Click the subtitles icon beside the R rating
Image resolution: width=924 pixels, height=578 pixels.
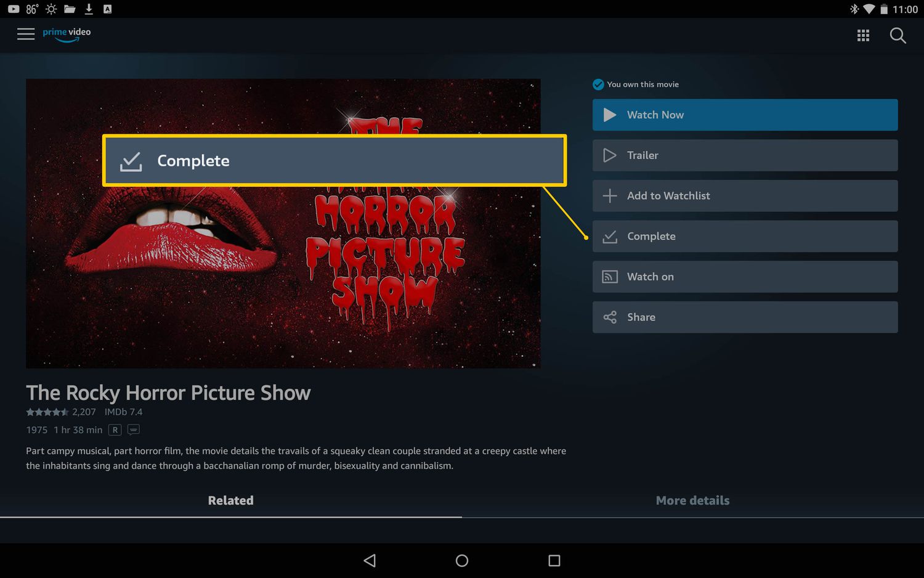(x=133, y=429)
